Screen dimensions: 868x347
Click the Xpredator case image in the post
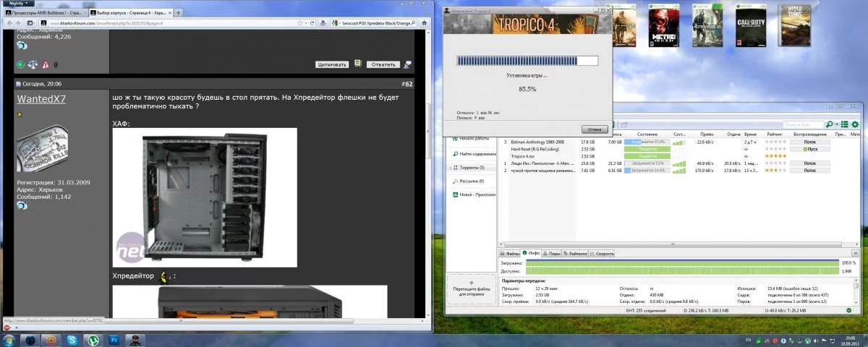[x=250, y=301]
